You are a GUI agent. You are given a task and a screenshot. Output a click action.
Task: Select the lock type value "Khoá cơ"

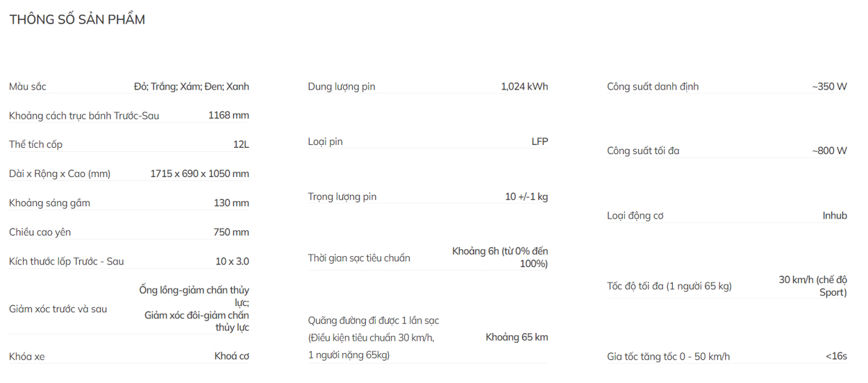click(231, 356)
